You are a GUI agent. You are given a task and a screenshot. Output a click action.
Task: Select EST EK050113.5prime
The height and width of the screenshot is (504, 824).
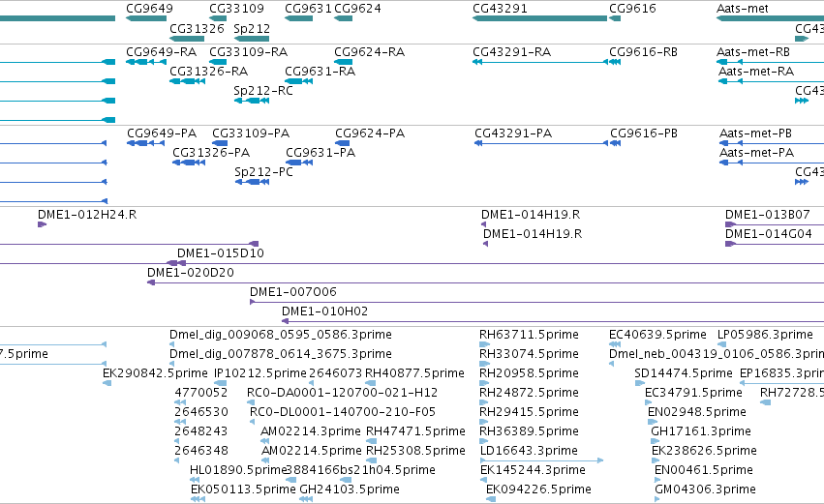(243, 490)
